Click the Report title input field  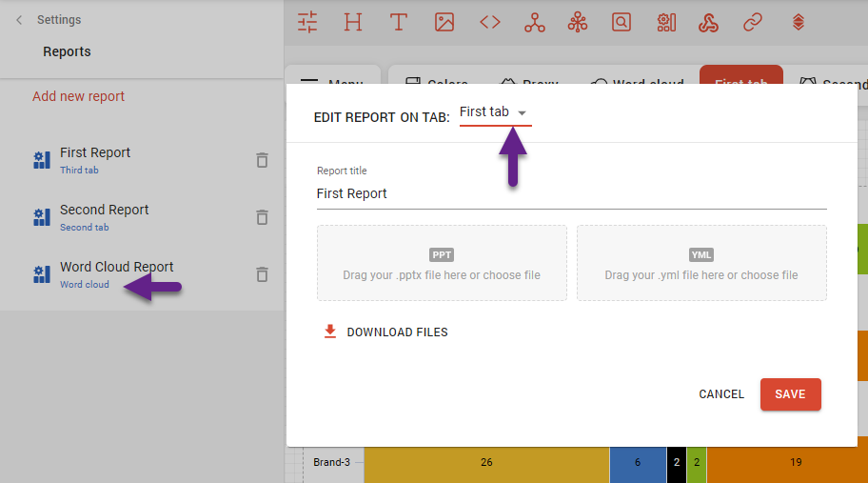click(x=571, y=193)
